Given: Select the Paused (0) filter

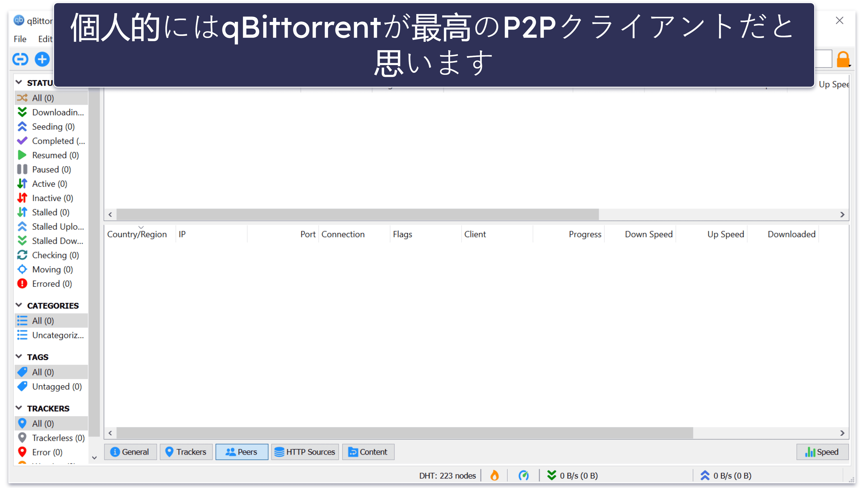Looking at the screenshot, I should coord(51,169).
